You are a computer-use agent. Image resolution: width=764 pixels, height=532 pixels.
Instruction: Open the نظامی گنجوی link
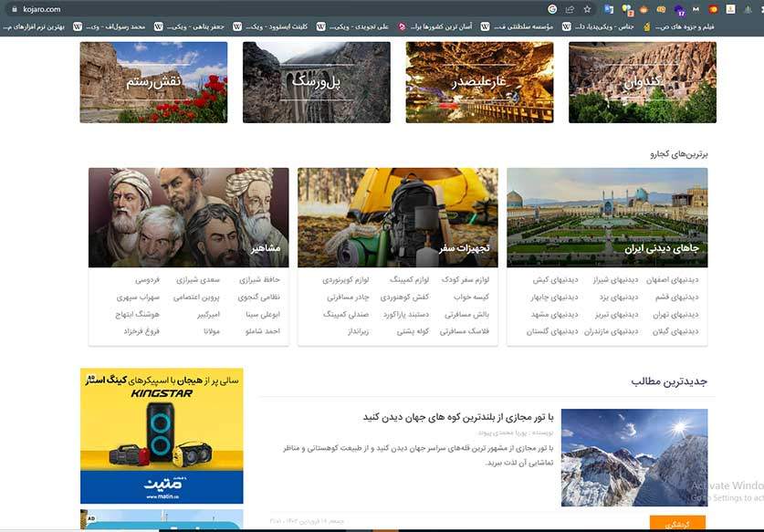pyautogui.click(x=258, y=297)
